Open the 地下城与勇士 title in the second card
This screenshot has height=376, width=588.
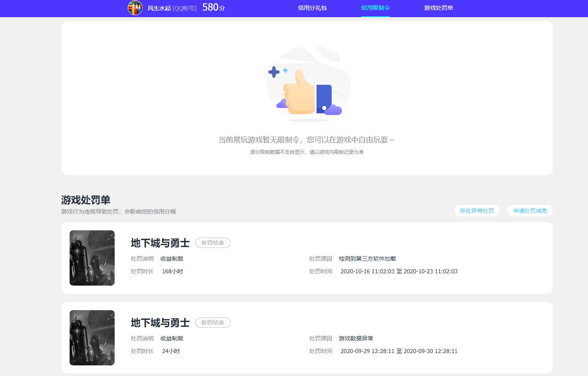(x=159, y=322)
